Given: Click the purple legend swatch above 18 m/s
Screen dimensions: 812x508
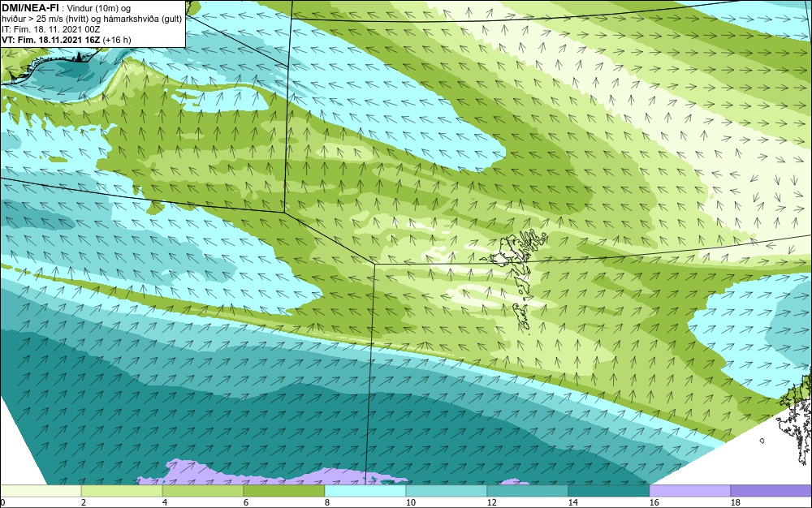Looking at the screenshot, I should pos(771,491).
